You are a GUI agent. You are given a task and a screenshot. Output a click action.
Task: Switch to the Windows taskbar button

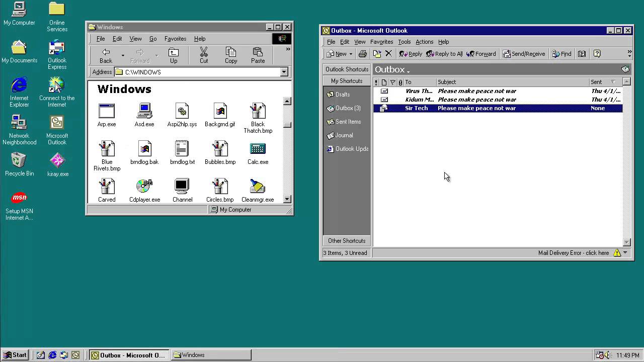[x=211, y=355]
